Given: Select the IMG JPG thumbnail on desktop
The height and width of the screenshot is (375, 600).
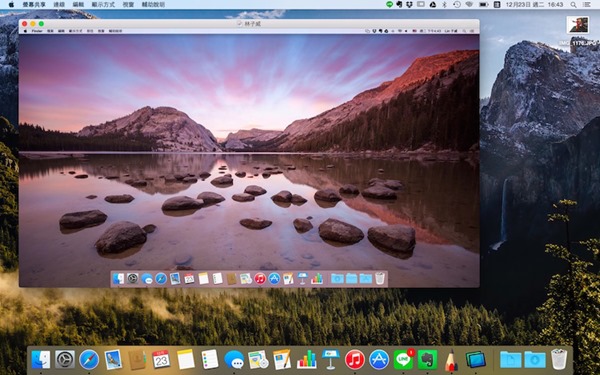Looking at the screenshot, I should [577, 25].
